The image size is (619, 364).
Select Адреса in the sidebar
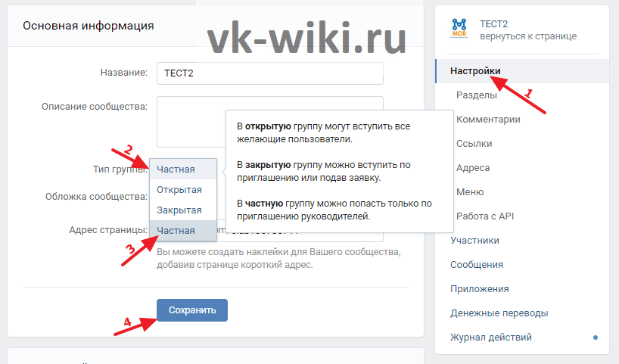point(473,168)
